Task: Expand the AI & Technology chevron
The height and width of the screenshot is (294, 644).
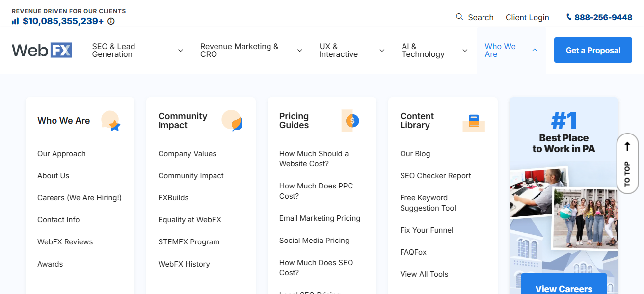Action: (x=465, y=51)
